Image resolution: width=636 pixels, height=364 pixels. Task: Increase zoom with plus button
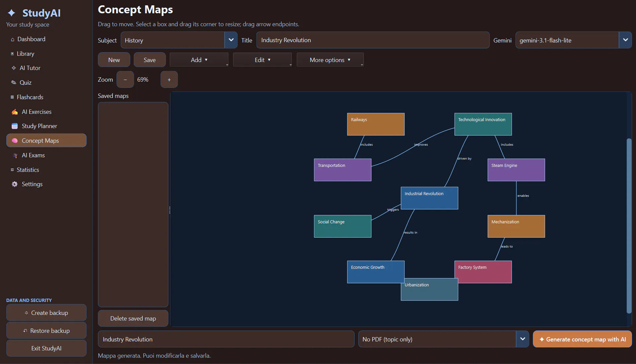click(x=169, y=80)
